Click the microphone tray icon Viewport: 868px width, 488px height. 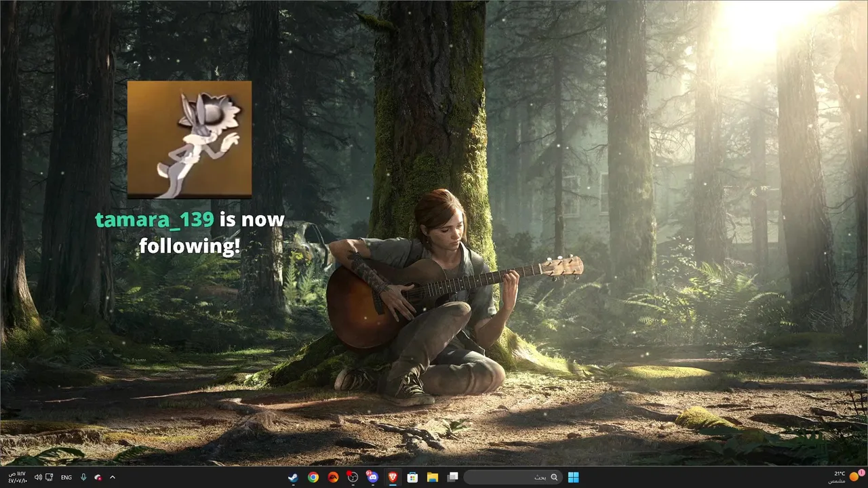click(83, 477)
